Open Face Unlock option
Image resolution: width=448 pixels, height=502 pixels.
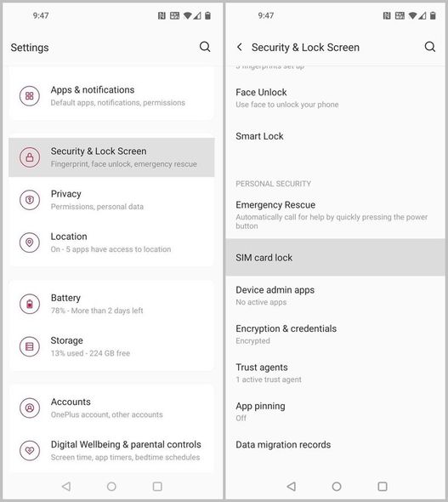336,98
